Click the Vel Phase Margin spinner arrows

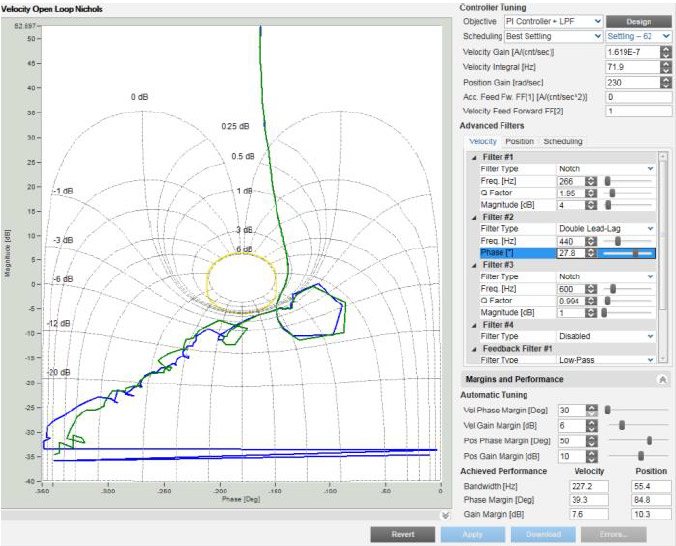[591, 410]
